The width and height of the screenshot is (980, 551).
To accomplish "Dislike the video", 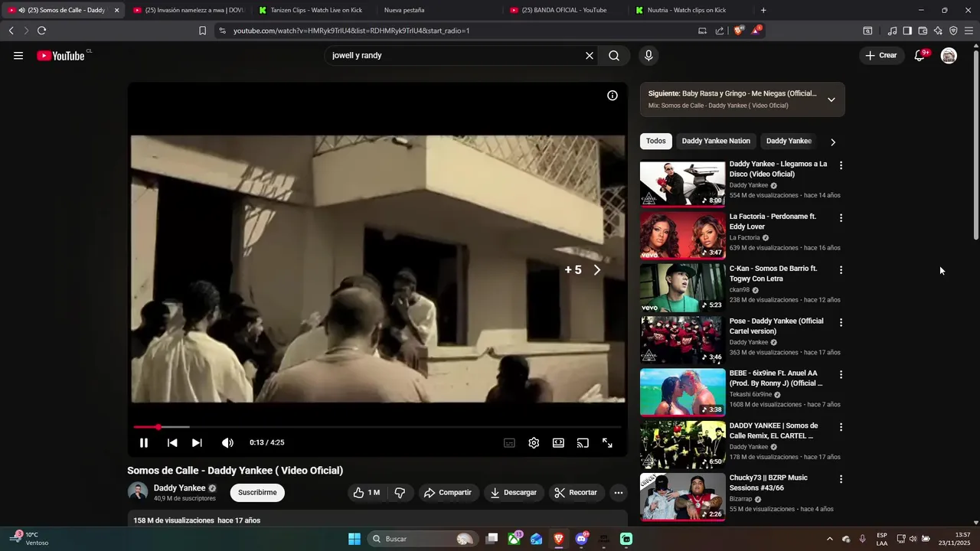I will click(400, 493).
